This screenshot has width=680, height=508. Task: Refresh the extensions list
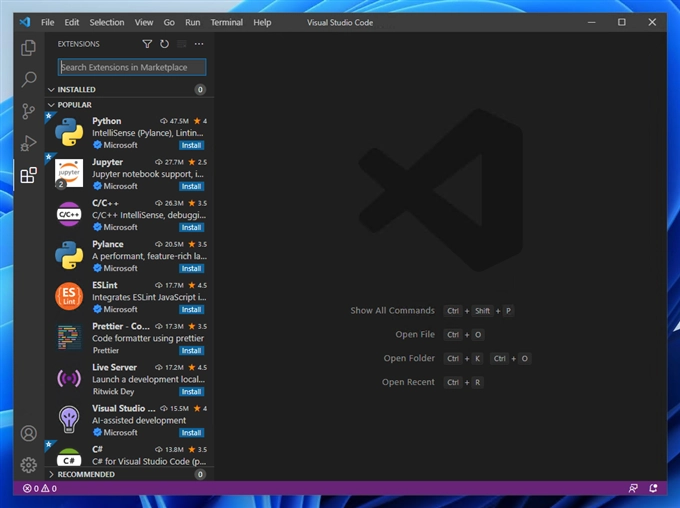click(x=164, y=44)
